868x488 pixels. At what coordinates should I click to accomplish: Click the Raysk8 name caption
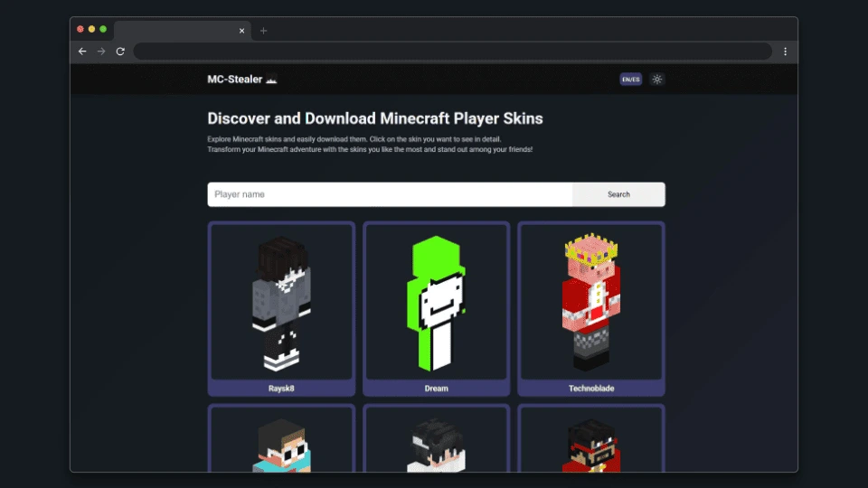pyautogui.click(x=281, y=389)
